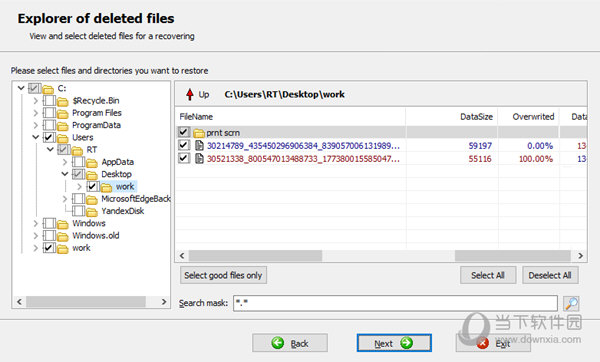Click the folder tree horizontal scrollbar thumb

(x=86, y=302)
